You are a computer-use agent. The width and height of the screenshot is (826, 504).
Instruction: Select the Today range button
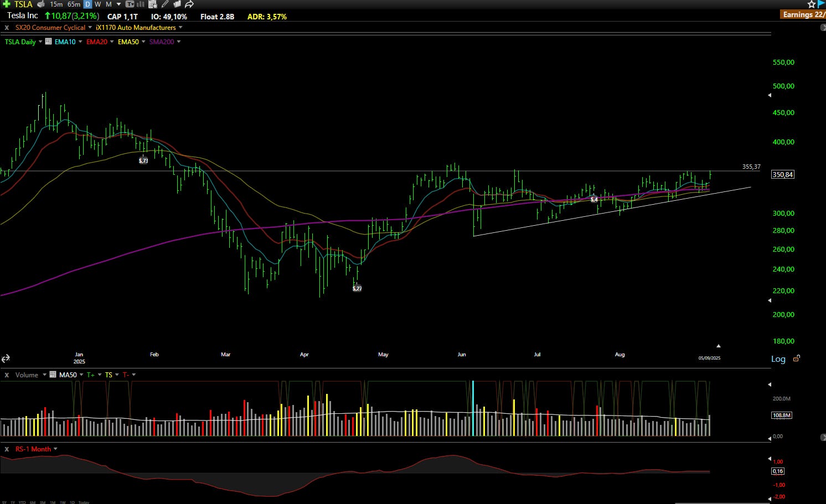(x=84, y=502)
